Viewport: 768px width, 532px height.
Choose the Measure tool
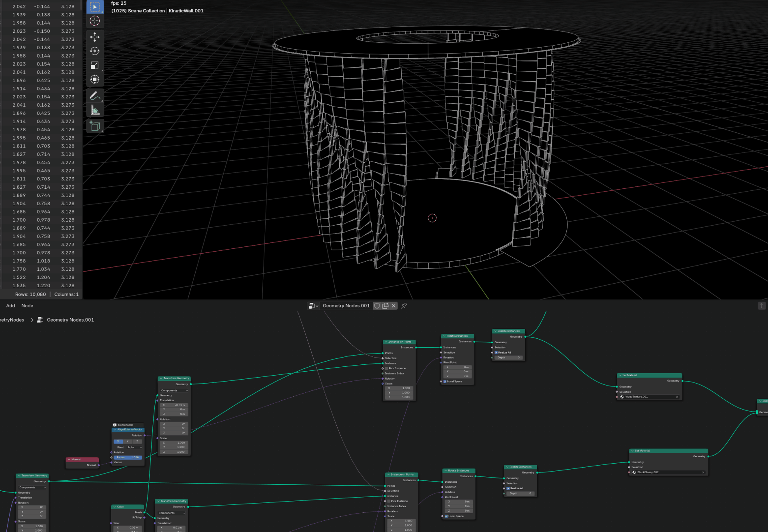95,110
